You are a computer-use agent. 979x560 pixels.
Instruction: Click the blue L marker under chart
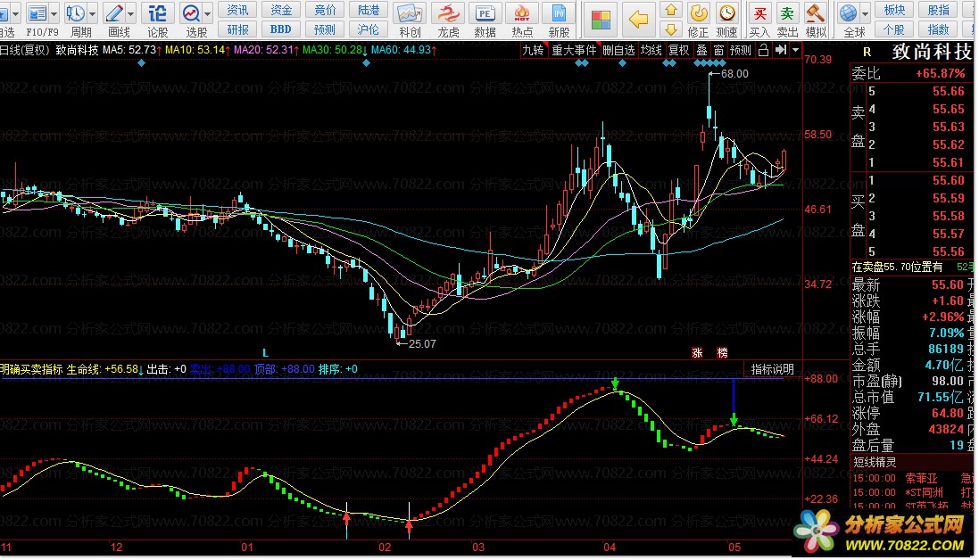coord(265,352)
